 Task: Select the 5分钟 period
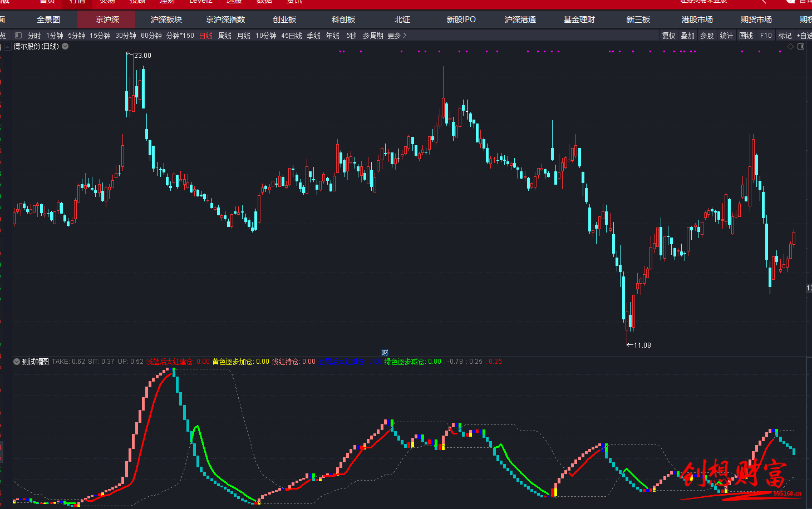coord(76,36)
